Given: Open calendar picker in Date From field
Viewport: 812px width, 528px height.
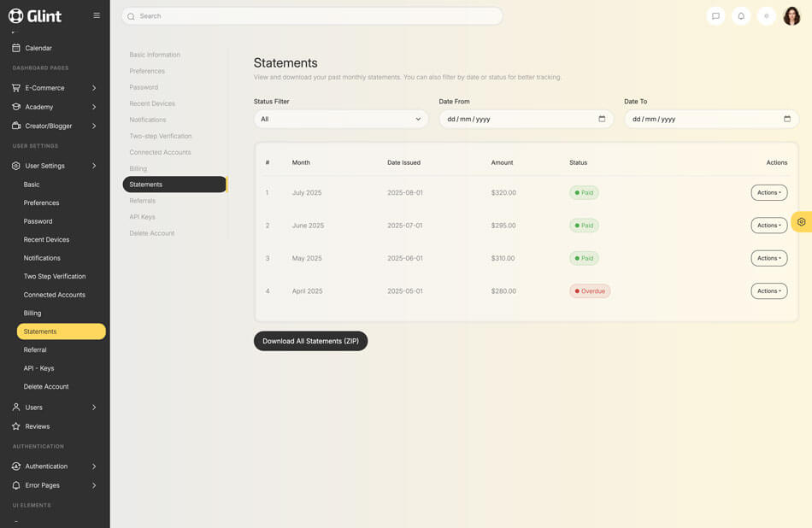Looking at the screenshot, I should 602,119.
